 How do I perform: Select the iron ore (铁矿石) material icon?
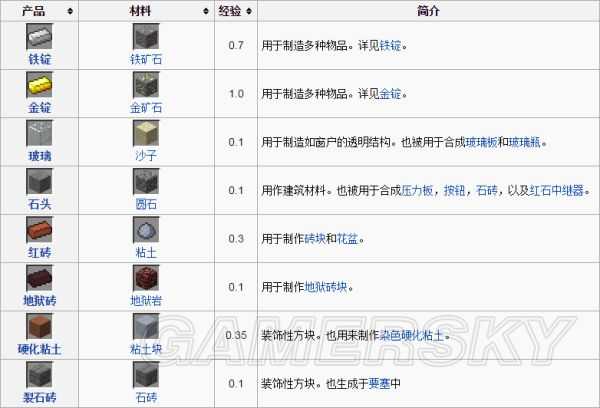(x=146, y=38)
